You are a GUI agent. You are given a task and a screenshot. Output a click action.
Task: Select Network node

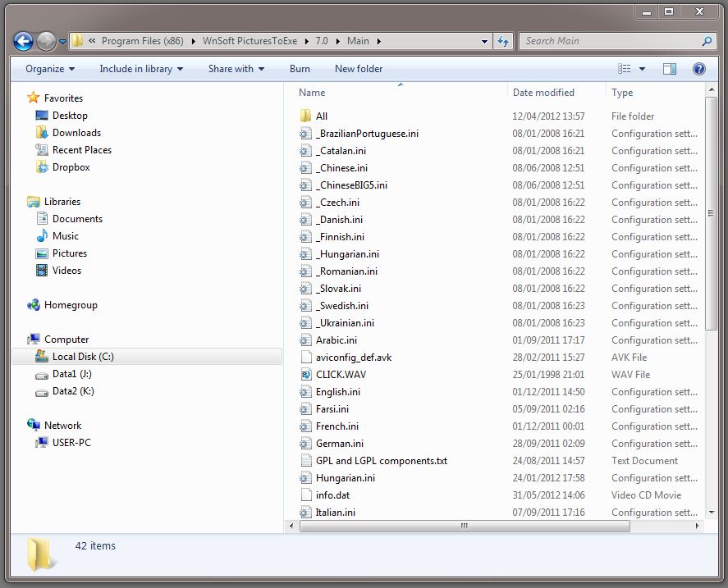[62, 425]
